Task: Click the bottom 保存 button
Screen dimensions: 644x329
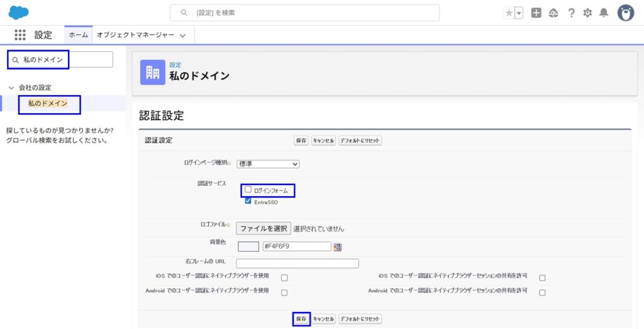Action: pyautogui.click(x=301, y=319)
